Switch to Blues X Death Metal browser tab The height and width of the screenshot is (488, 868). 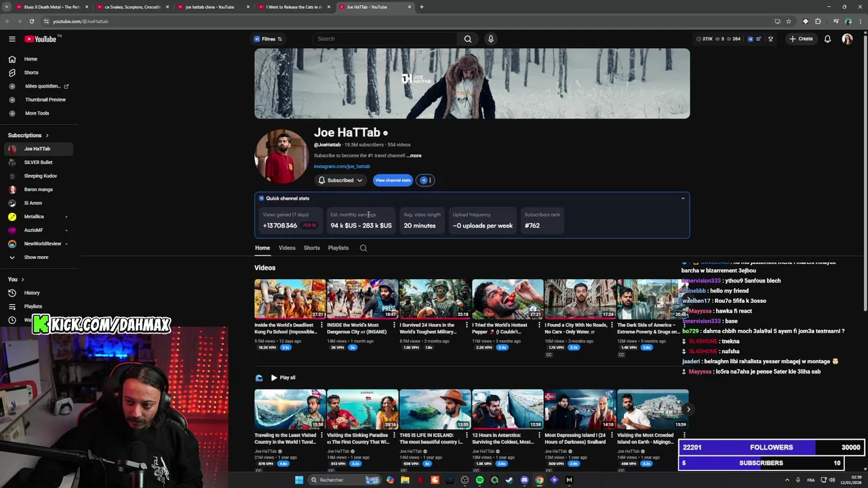52,7
